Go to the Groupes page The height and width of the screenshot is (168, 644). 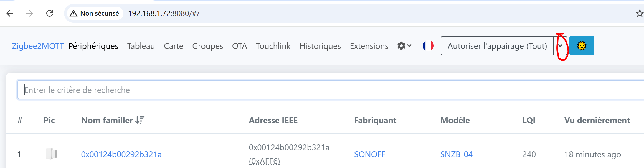pyautogui.click(x=207, y=46)
